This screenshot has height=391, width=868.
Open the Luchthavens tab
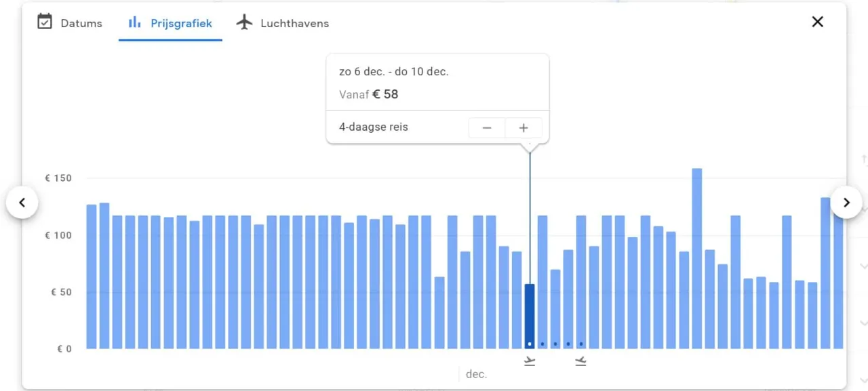(x=294, y=23)
